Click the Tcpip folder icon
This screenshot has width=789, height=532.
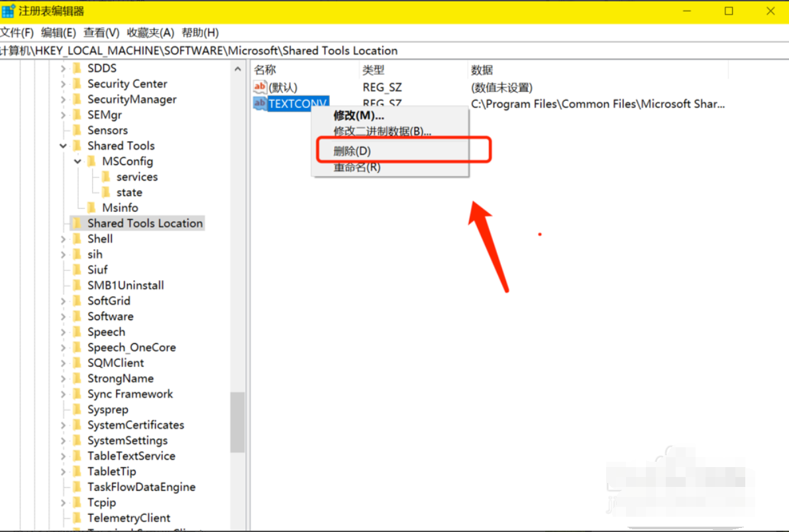tap(77, 503)
